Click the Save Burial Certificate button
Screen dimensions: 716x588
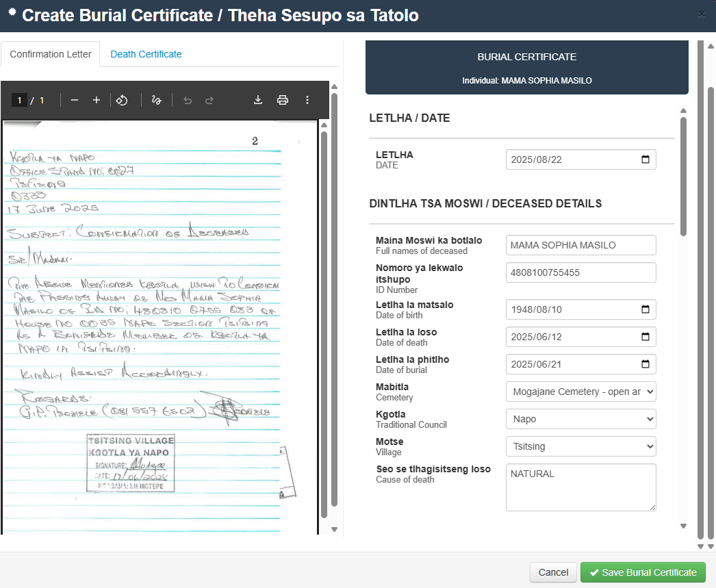[643, 572]
